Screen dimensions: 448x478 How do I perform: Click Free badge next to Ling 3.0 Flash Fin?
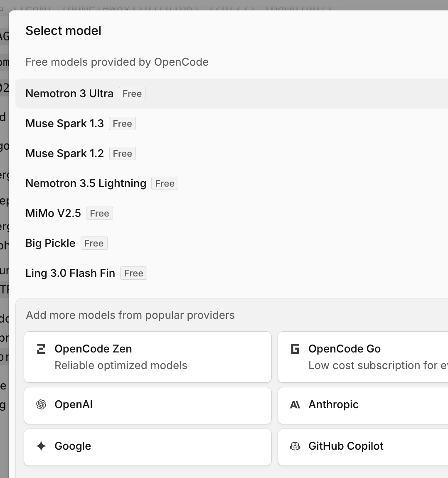click(133, 273)
